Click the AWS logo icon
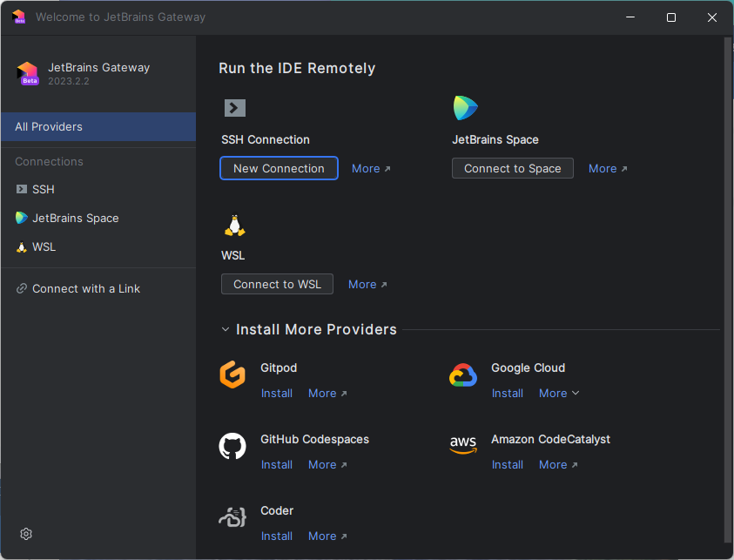The height and width of the screenshot is (560, 734). (463, 444)
